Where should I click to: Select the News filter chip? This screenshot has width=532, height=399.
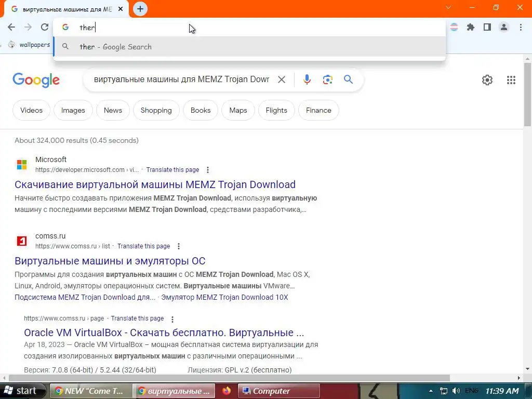[x=113, y=110]
